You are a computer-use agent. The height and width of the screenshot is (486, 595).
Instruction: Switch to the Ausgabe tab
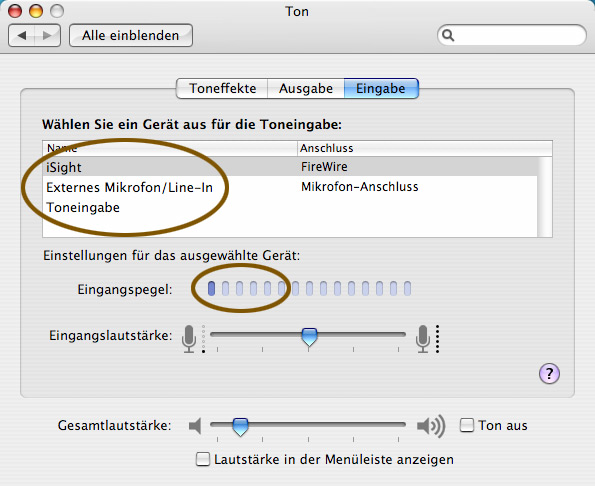click(306, 88)
